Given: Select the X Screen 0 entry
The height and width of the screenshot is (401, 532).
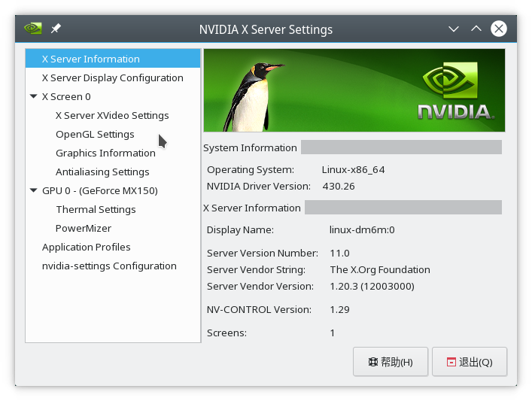Looking at the screenshot, I should click(66, 97).
